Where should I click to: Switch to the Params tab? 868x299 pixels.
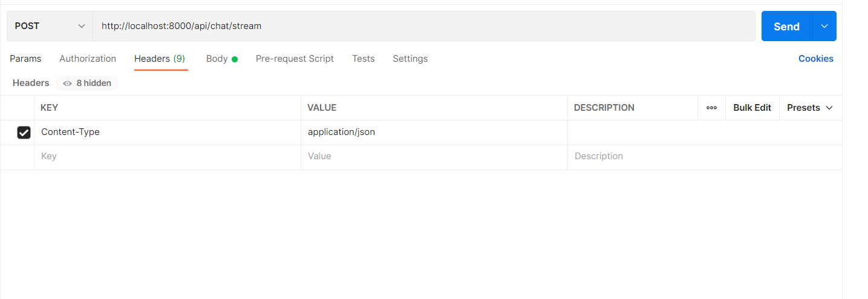pyautogui.click(x=25, y=59)
